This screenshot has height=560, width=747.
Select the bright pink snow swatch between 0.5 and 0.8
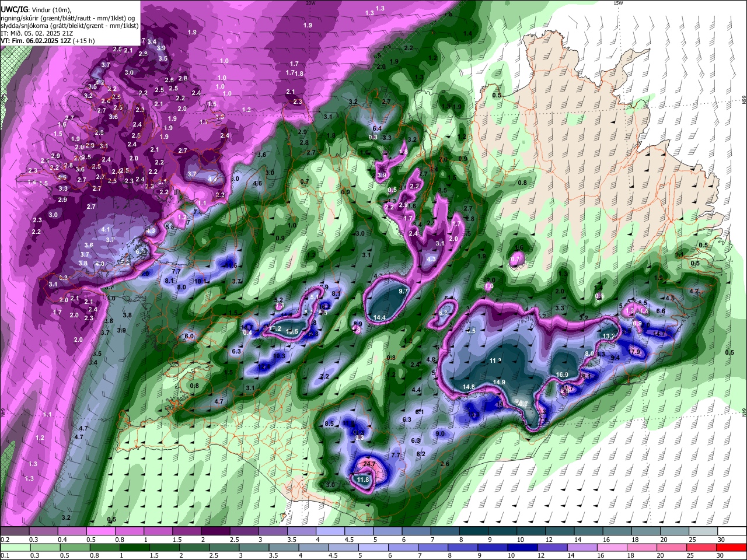point(100,532)
